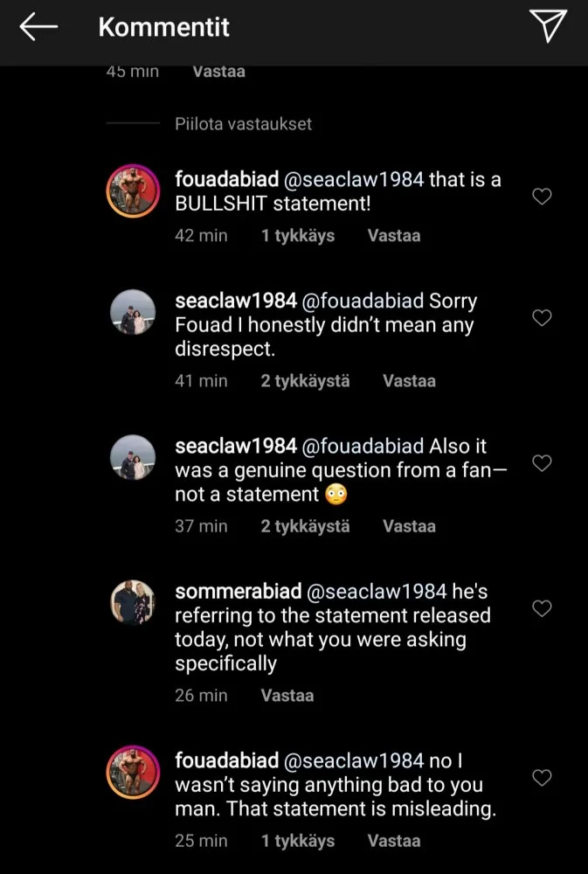Heart the "That statement is misleading" comment

(542, 778)
